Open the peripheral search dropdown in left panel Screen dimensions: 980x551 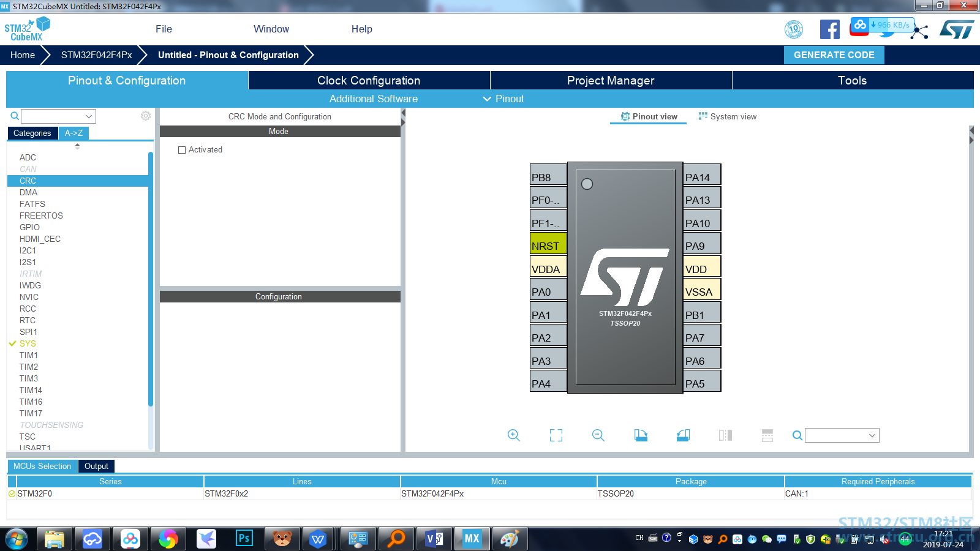pos(89,116)
